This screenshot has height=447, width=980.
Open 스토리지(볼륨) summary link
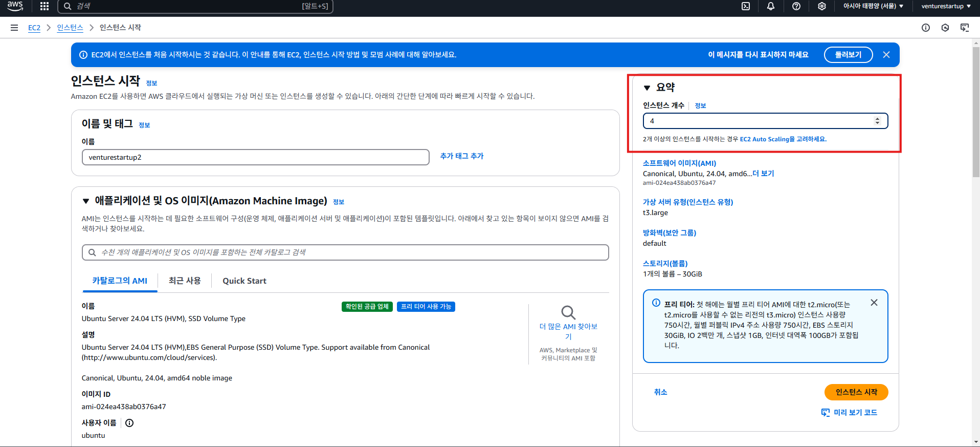[x=665, y=264]
